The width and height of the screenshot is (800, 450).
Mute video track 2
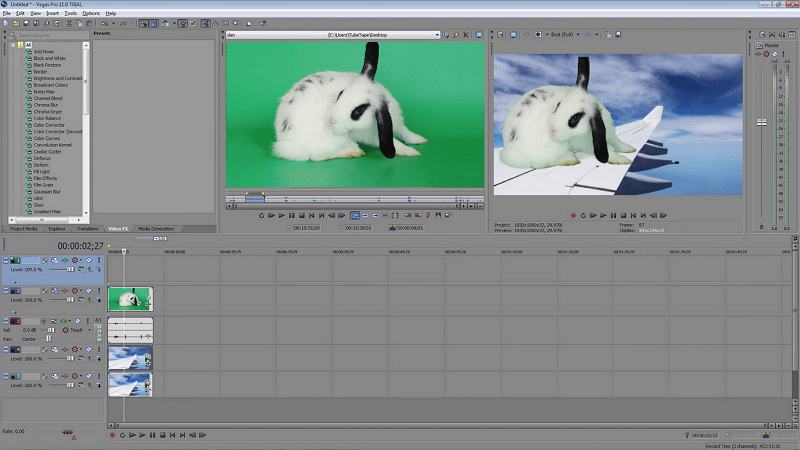point(89,291)
